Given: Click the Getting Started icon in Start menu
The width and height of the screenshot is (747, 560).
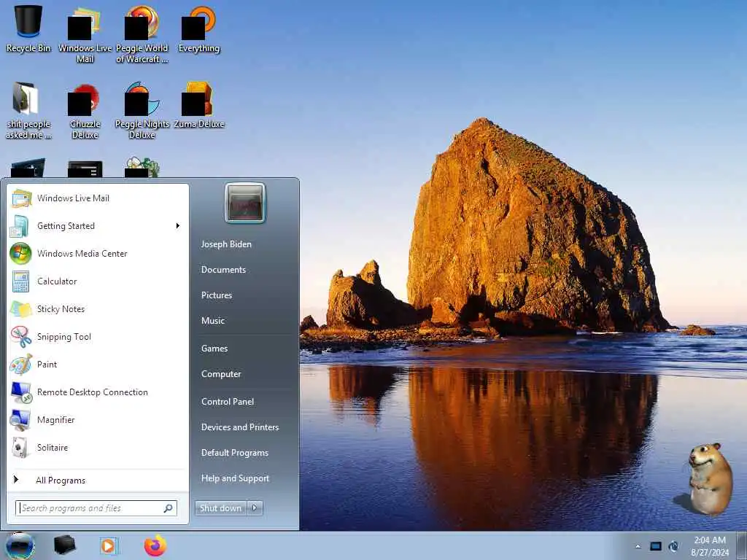Looking at the screenshot, I should [20, 226].
